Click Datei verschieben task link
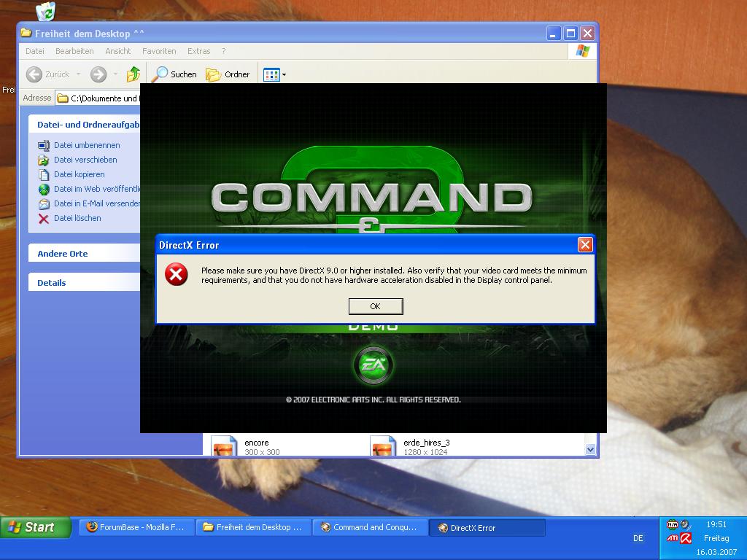 (x=85, y=160)
